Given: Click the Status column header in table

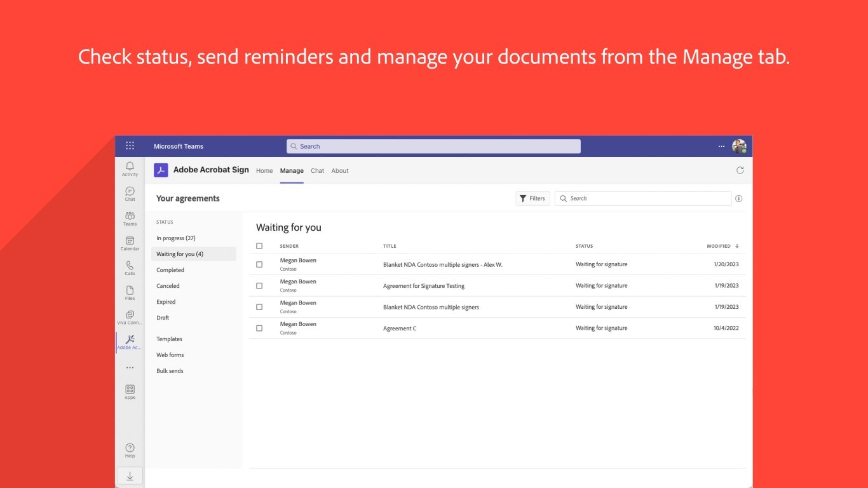Looking at the screenshot, I should pyautogui.click(x=585, y=246).
